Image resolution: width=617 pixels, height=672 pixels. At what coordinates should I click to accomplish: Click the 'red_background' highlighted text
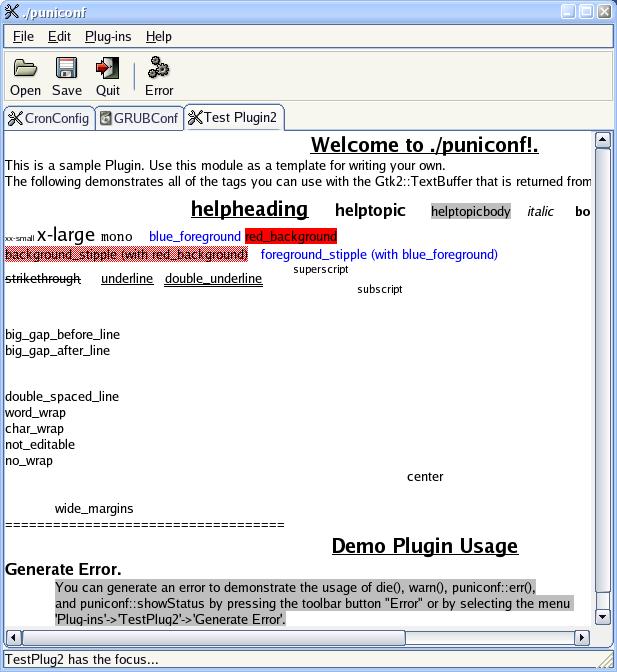pos(291,236)
